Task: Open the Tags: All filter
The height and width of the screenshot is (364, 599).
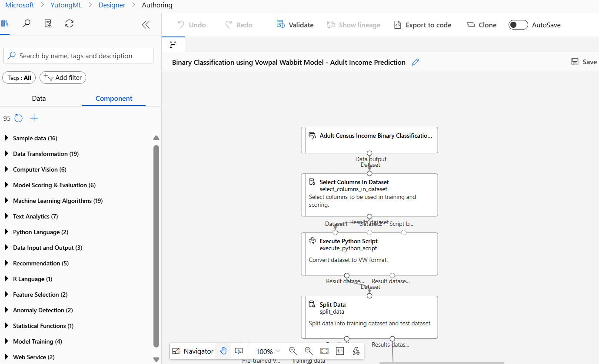Action: 19,78
